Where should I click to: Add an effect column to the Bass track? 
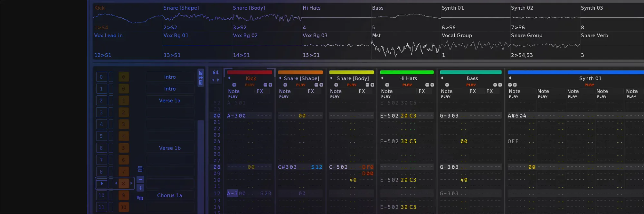(500, 85)
